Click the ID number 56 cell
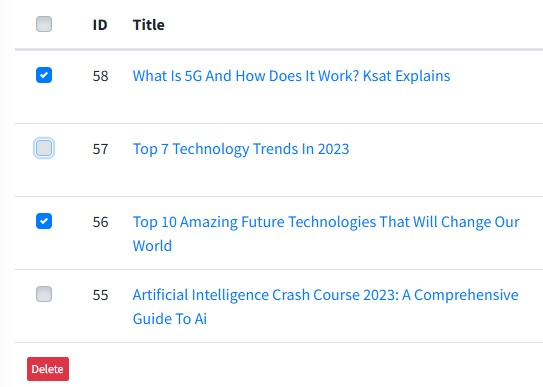Image resolution: width=543 pixels, height=387 pixels. tap(100, 222)
